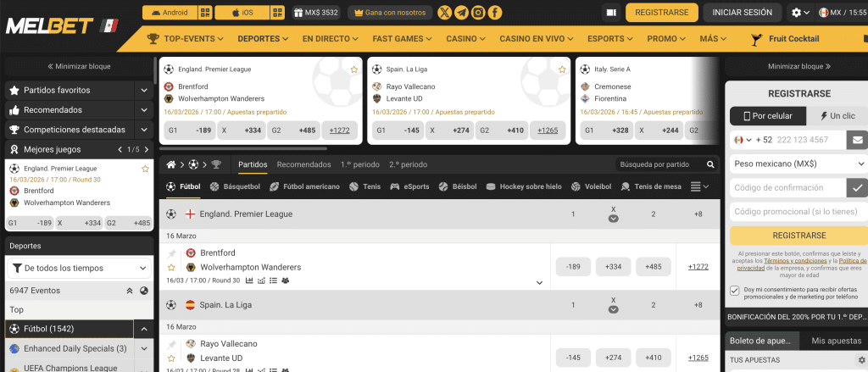Select Hockey sobre hielo sport

(524, 186)
